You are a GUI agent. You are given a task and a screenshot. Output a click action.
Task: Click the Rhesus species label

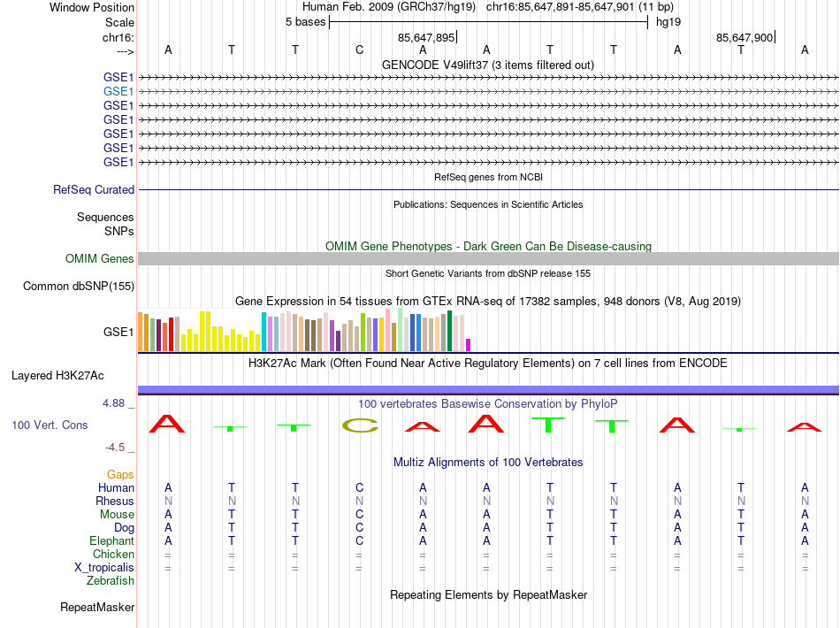click(115, 501)
